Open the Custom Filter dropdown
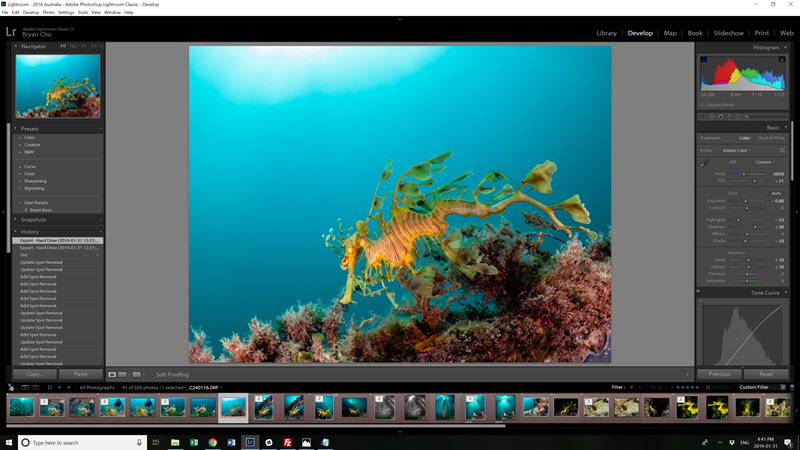This screenshot has height=450, width=800. (x=760, y=387)
